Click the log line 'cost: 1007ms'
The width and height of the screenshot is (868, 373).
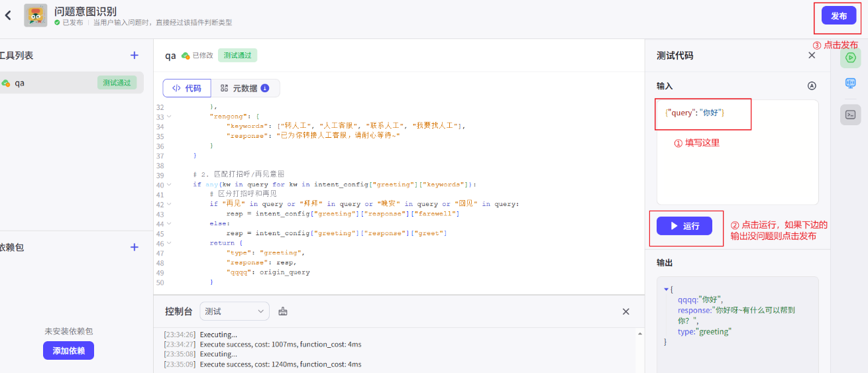[262, 345]
